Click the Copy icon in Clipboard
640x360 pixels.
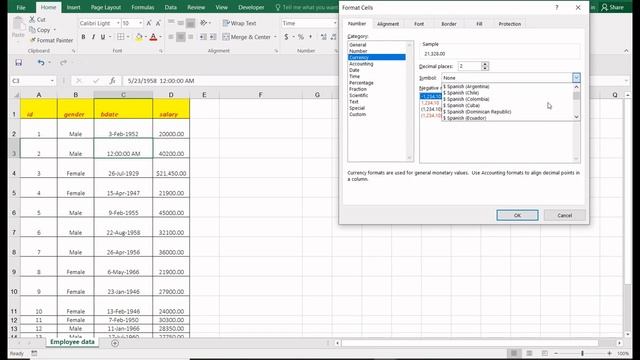pos(32,30)
